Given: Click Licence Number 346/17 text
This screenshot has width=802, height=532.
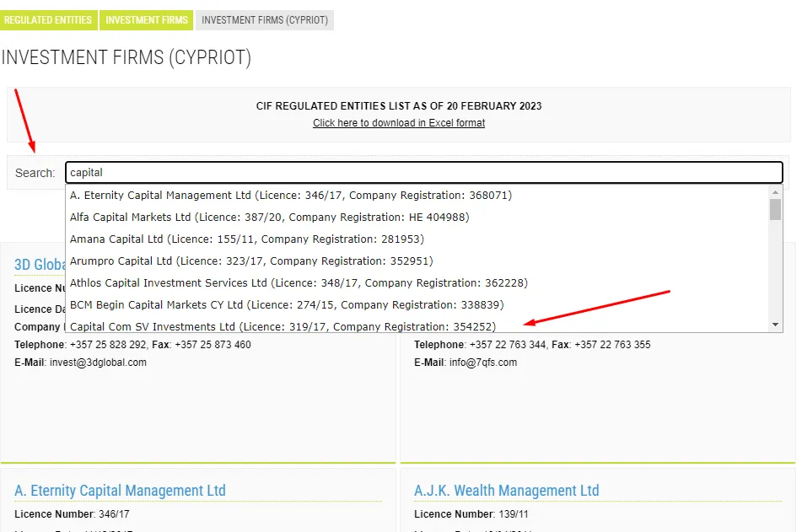Looking at the screenshot, I should pos(73,514).
